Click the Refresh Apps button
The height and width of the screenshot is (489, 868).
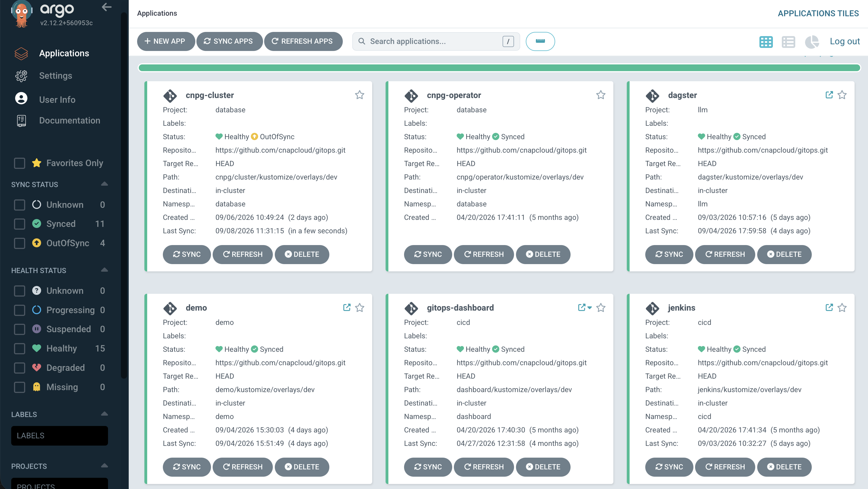(303, 41)
